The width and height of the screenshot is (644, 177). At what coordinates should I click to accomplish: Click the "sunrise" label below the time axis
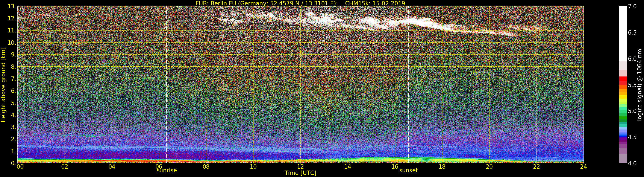pyautogui.click(x=167, y=170)
